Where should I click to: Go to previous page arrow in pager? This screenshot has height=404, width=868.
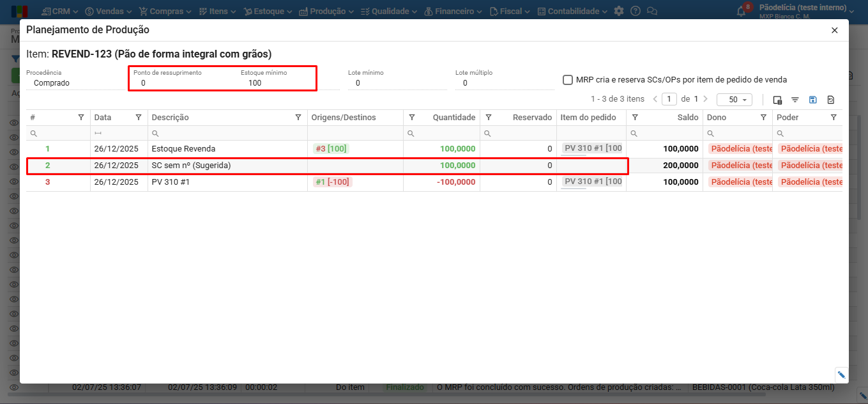coord(655,99)
